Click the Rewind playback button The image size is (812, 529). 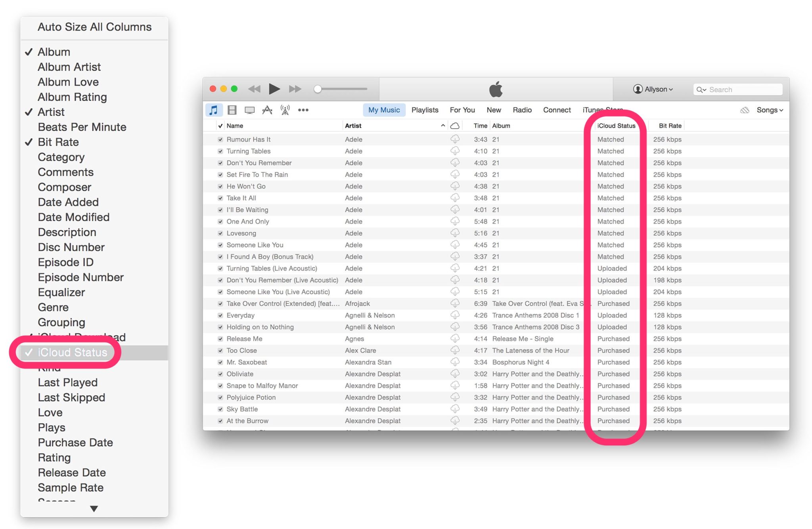click(x=254, y=89)
